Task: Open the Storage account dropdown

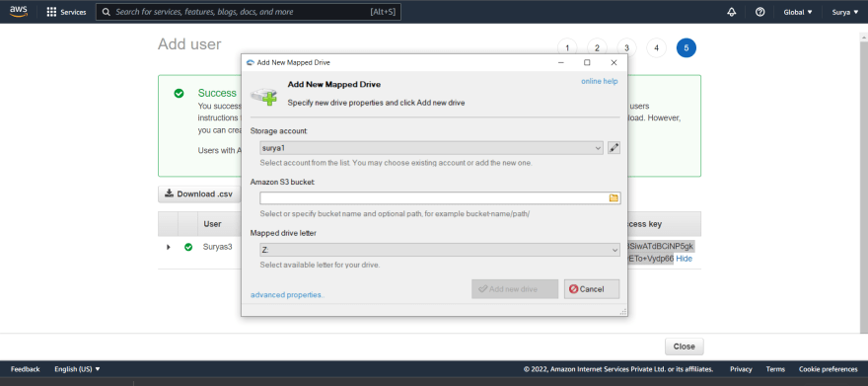Action: coord(432,148)
